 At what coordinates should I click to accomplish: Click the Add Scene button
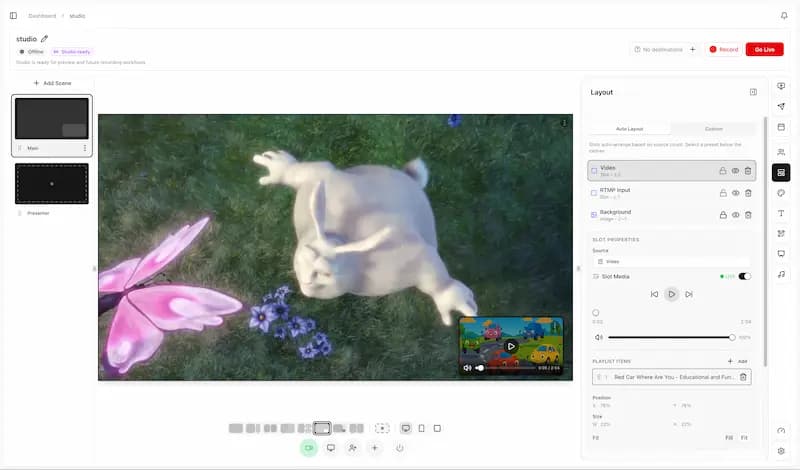[52, 83]
